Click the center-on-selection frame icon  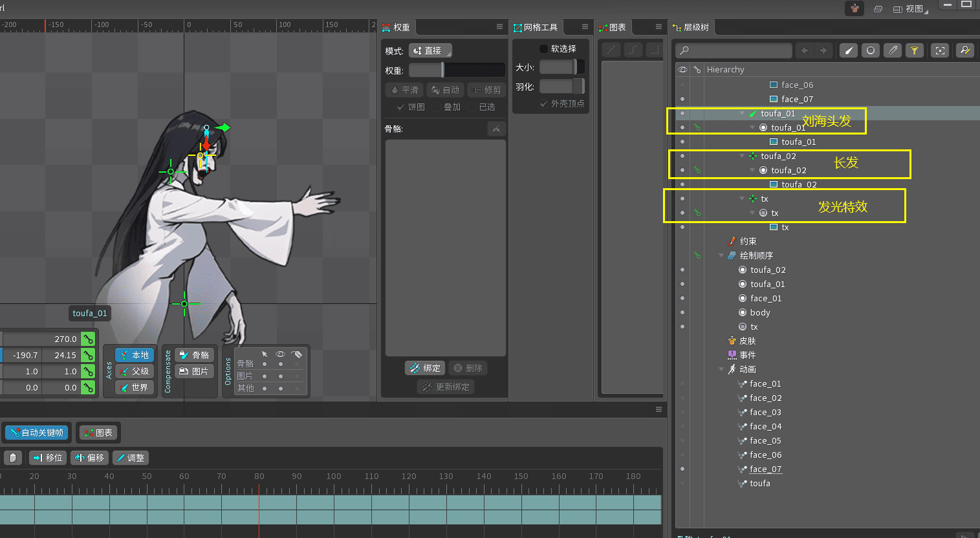[940, 50]
